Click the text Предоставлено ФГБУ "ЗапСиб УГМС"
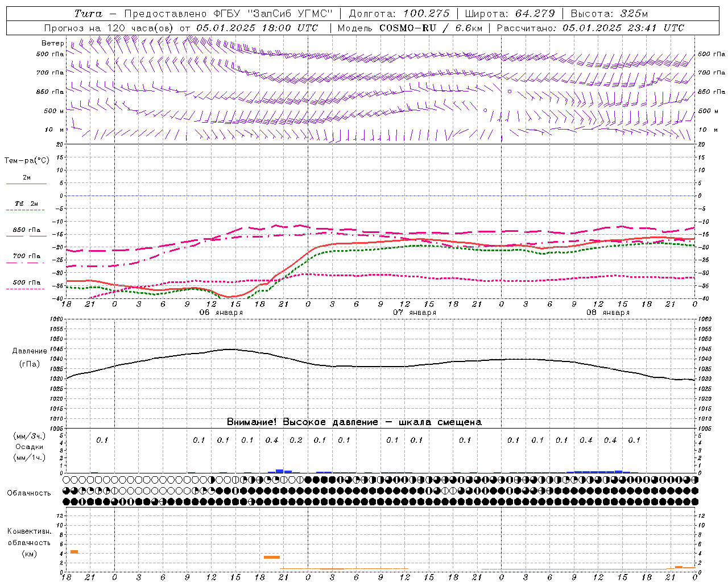Viewport: 728px width, 582px height. [228, 14]
